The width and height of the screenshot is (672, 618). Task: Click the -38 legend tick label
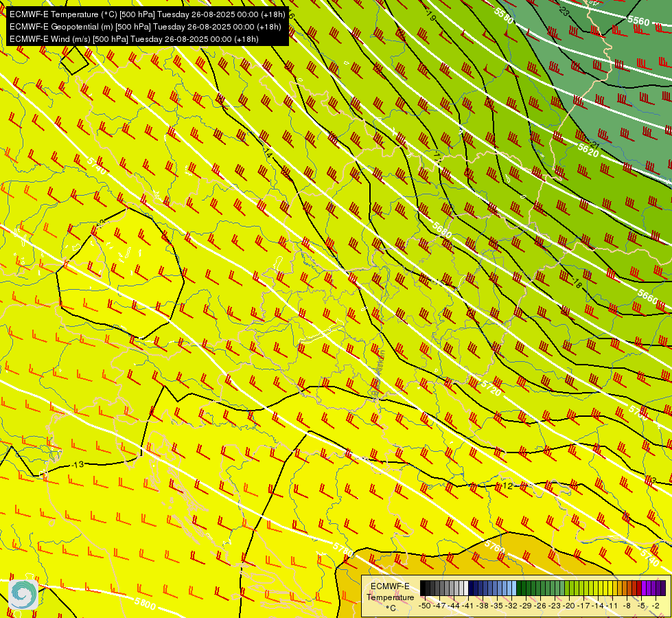coord(483,606)
